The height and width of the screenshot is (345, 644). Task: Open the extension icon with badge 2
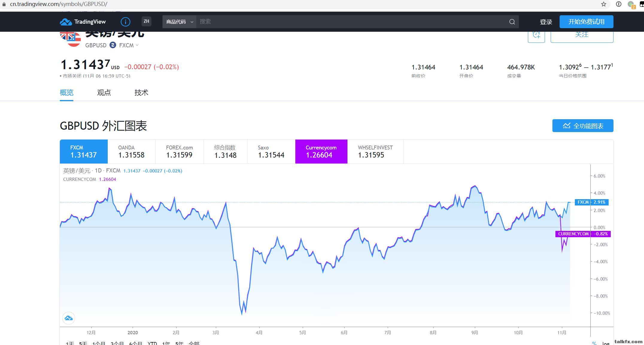tap(631, 4)
